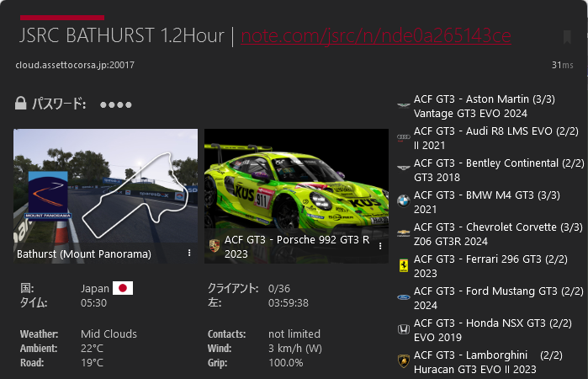Click the server address cloud.assettocorsa.jp:20017

[75, 65]
